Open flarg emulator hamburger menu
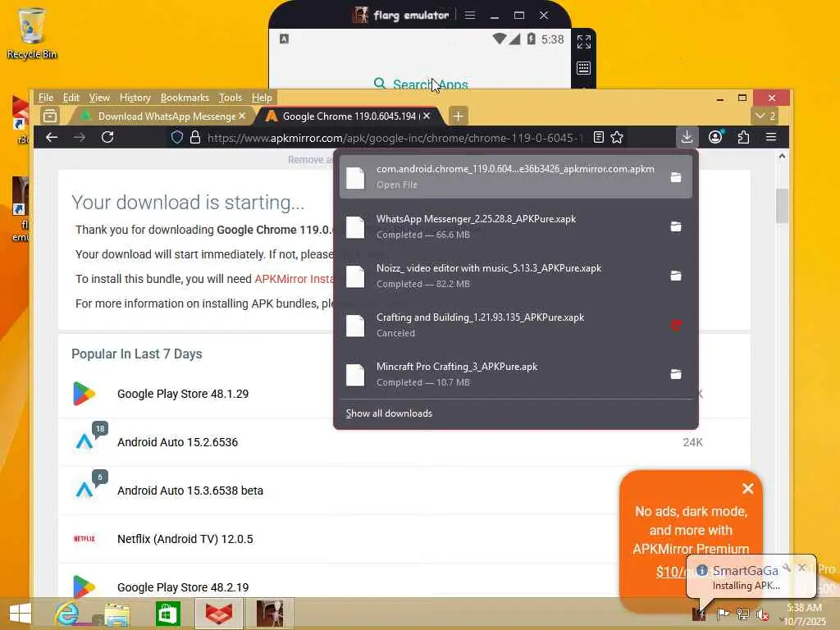 [470, 15]
